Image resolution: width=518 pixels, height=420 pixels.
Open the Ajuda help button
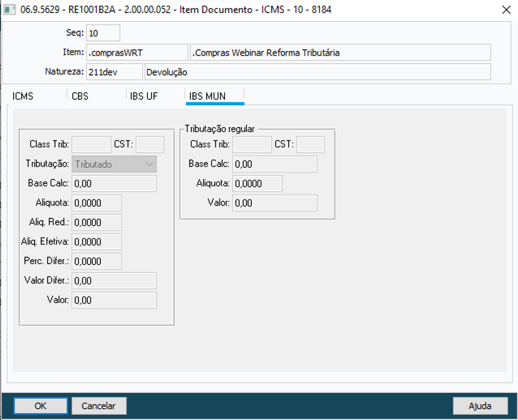click(480, 406)
